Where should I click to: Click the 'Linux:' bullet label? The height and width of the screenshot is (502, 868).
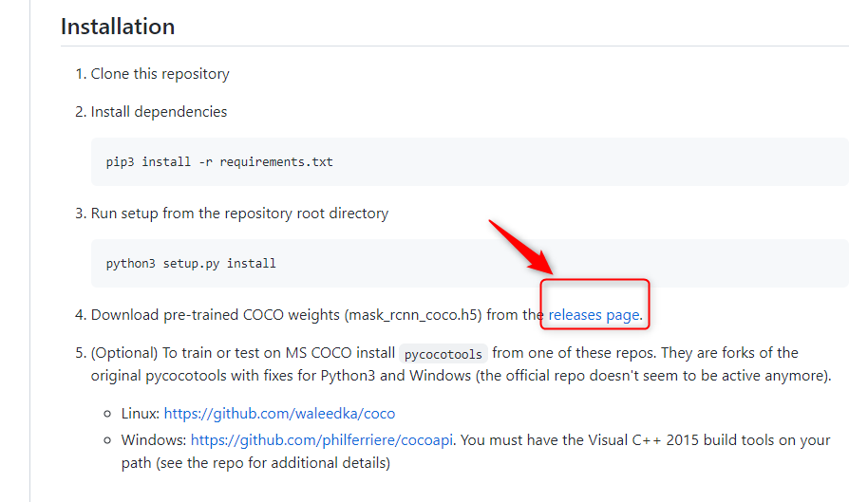click(140, 414)
